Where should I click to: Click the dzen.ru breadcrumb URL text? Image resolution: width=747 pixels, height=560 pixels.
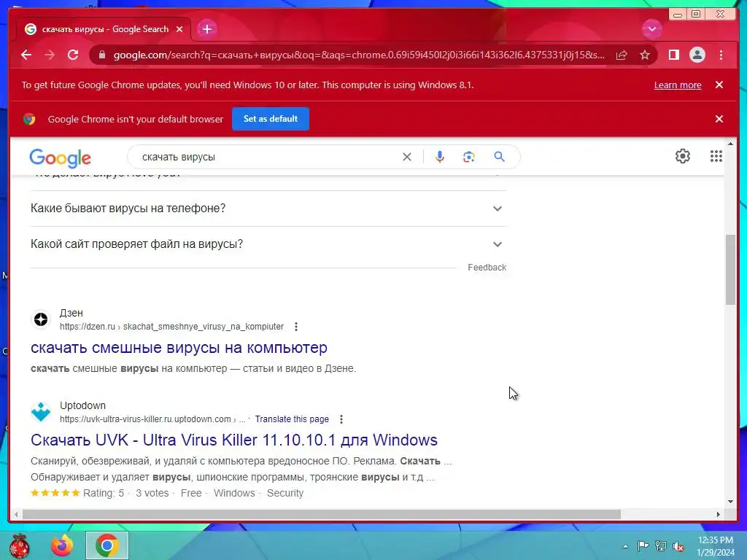(171, 327)
